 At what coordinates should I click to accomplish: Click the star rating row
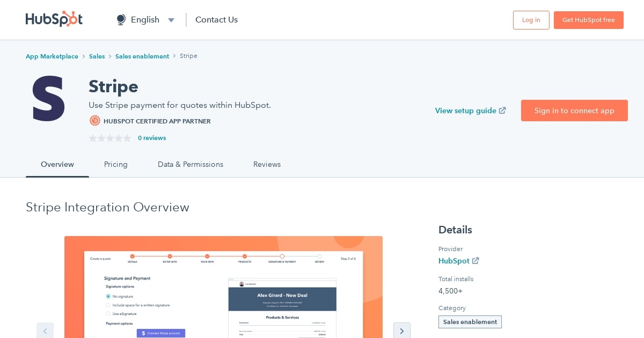click(x=110, y=138)
